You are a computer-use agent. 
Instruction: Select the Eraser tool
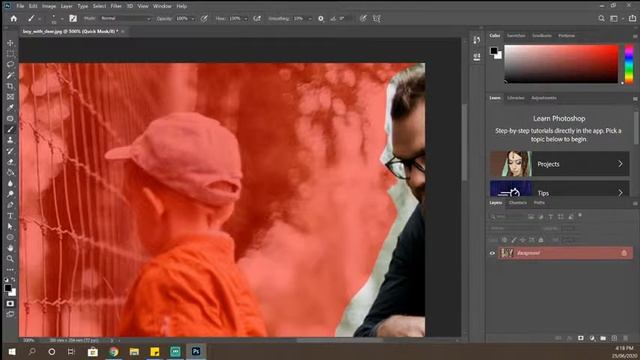[x=11, y=162]
